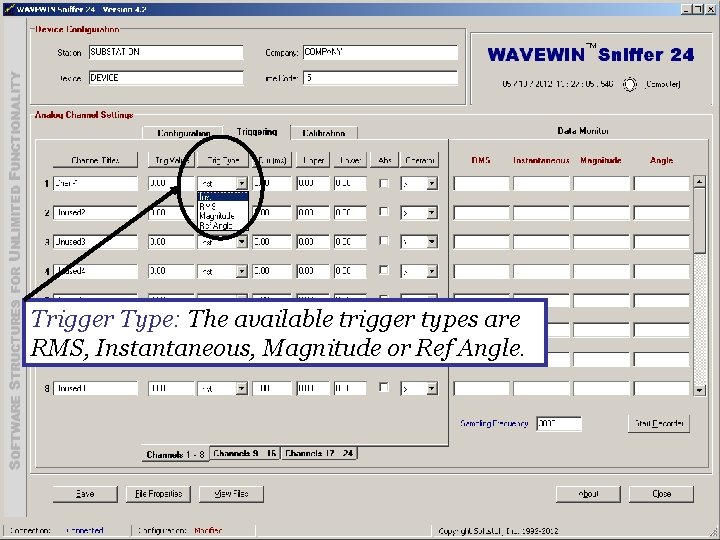
Task: Switch to Channels 9 - 16 tab
Action: tap(245, 453)
